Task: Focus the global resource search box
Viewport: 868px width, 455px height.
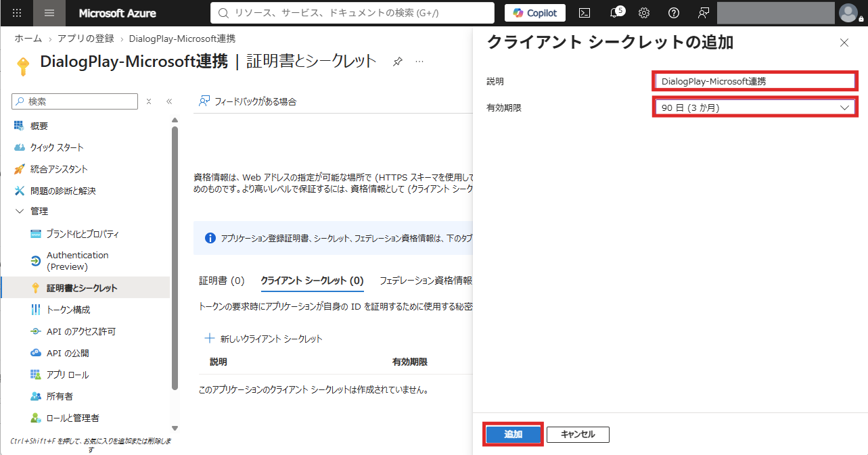Action: click(x=352, y=13)
